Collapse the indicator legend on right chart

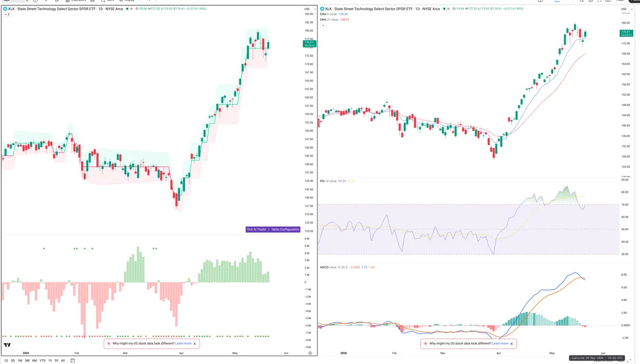coord(322,25)
